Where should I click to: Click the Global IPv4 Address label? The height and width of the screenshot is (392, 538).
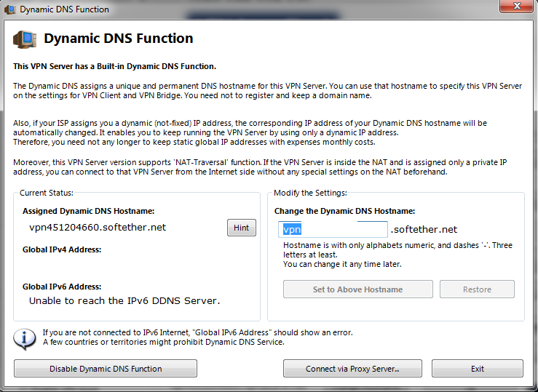[62, 249]
